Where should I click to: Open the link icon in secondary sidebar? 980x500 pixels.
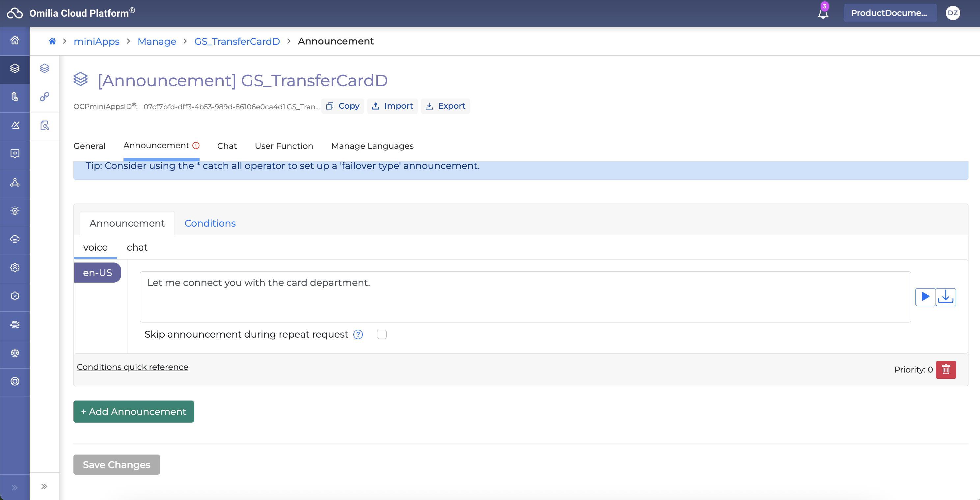[x=44, y=97]
